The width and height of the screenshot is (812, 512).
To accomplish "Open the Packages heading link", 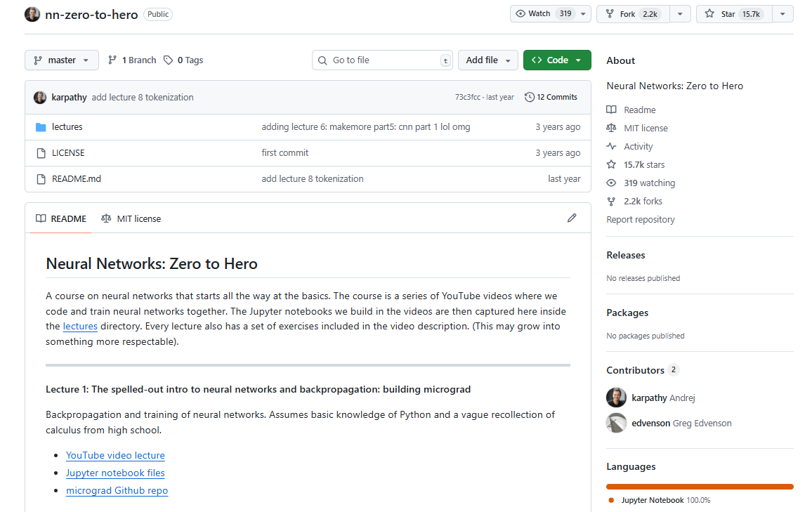I will pyautogui.click(x=627, y=313).
